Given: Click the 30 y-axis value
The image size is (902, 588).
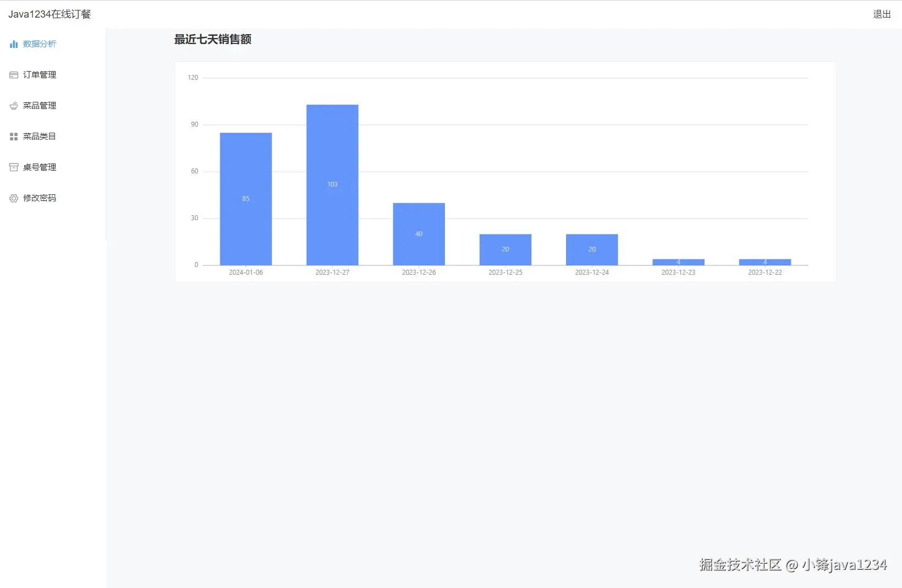Looking at the screenshot, I should tap(194, 218).
